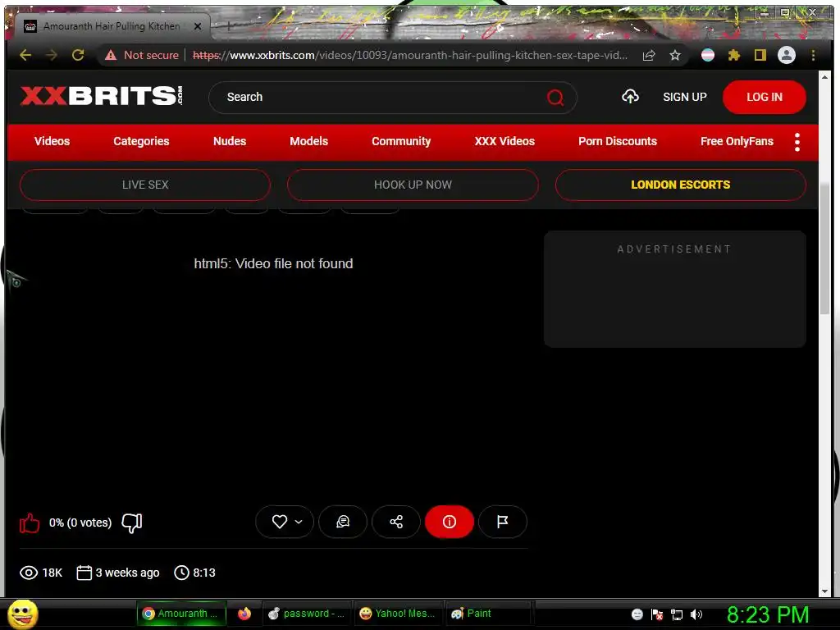Expand the nav bar three-dot more menu
Viewport: 840px width, 630px height.
(797, 142)
